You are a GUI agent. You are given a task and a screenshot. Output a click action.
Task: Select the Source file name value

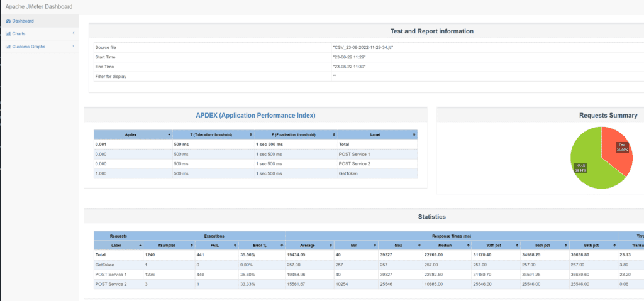click(363, 48)
